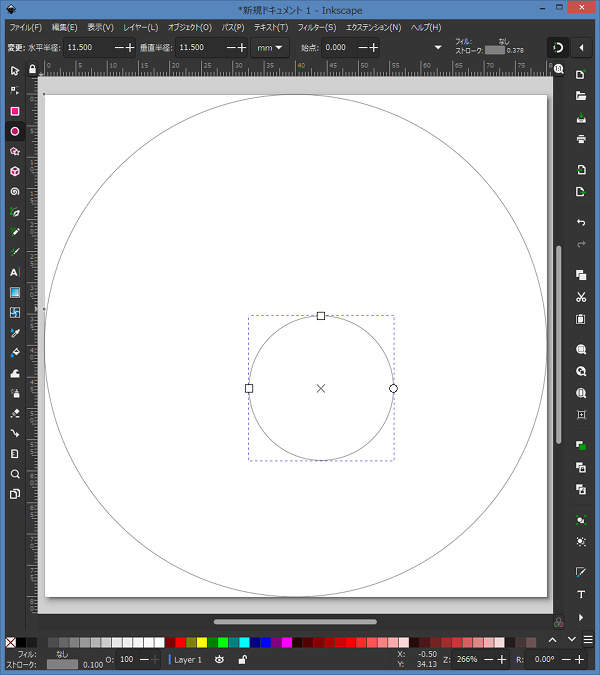Select the Spiral tool
The height and width of the screenshot is (675, 600).
[x=15, y=192]
